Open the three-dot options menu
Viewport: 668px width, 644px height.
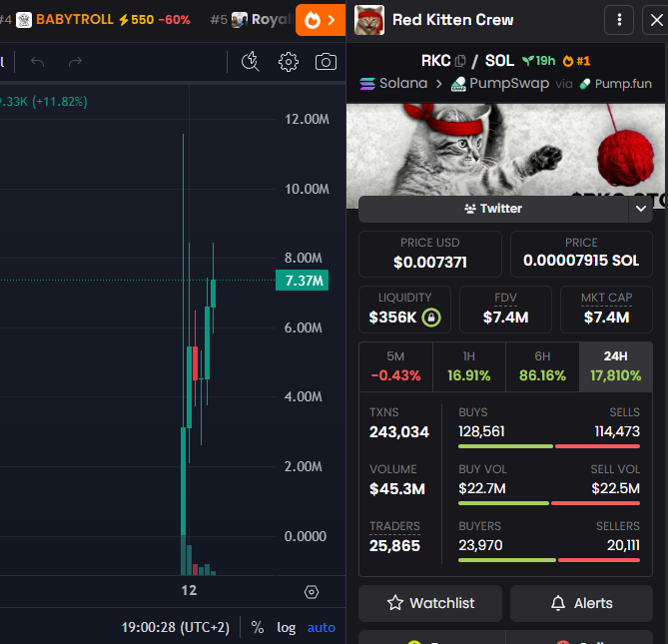pyautogui.click(x=619, y=20)
